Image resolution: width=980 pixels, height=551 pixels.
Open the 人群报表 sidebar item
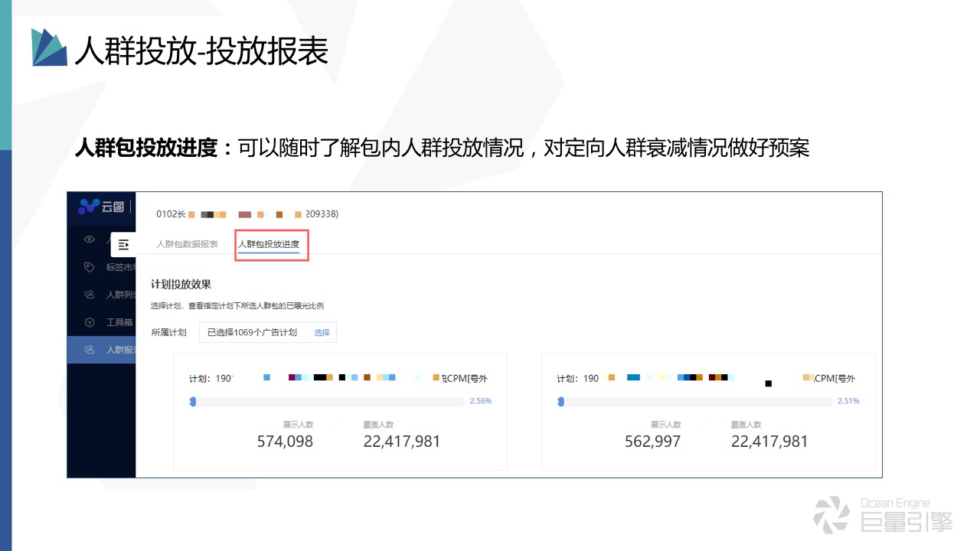[101, 350]
